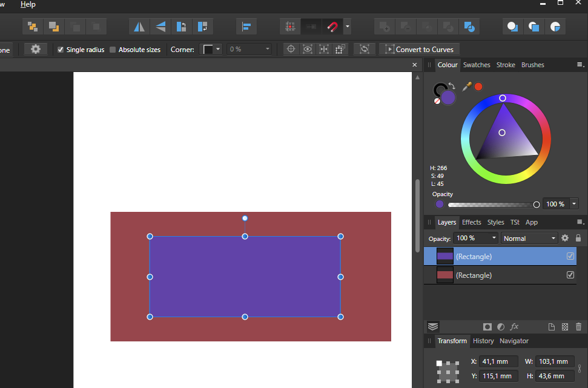Open the Help menu
Viewport: 588px width, 388px height.
click(28, 4)
